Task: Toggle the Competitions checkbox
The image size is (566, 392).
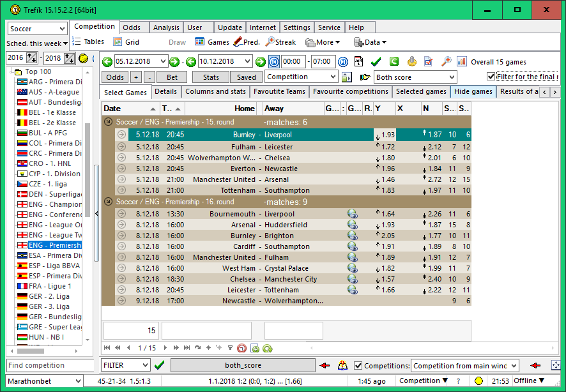Action: 358,366
